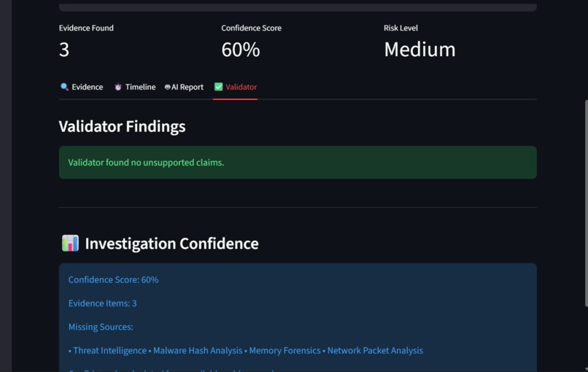Screen dimensions: 588x372
Task: Click the 'Risk Level' metric label
Action: [x=401, y=28]
